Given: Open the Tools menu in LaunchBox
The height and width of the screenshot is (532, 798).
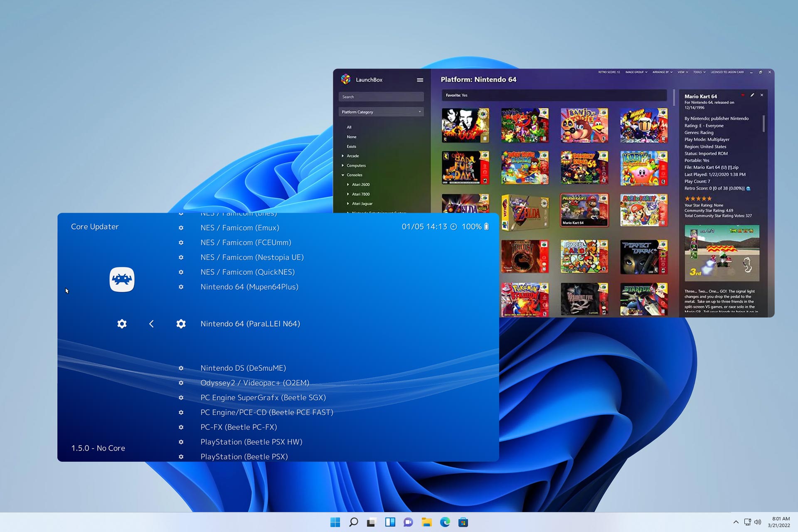Looking at the screenshot, I should [699, 72].
